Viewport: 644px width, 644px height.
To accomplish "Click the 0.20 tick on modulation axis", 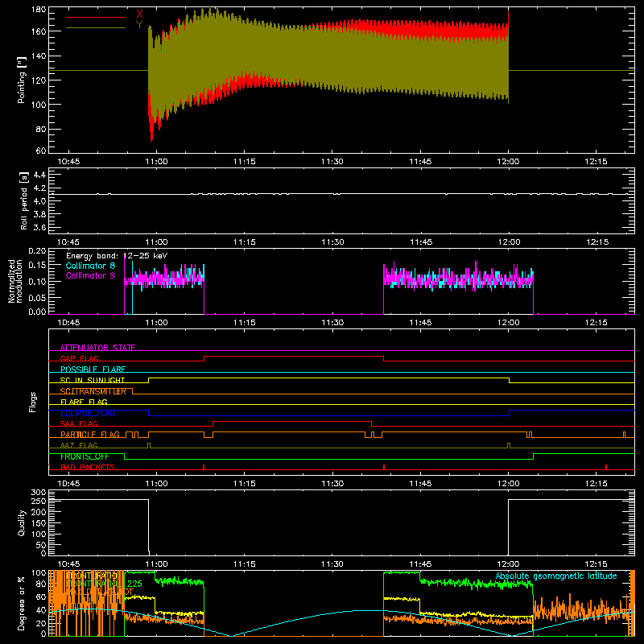I will (x=37, y=251).
